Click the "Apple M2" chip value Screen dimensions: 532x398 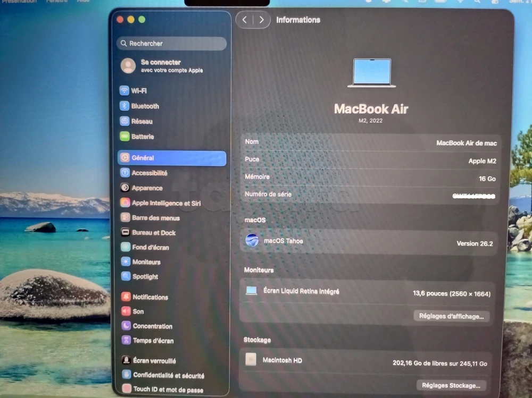pyautogui.click(x=482, y=161)
